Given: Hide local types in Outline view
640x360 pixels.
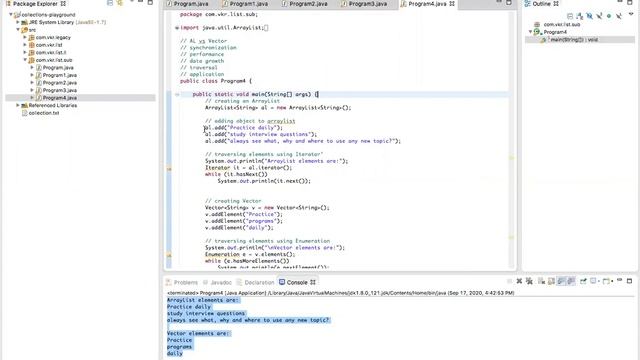Looking at the screenshot, I should click(x=619, y=16).
